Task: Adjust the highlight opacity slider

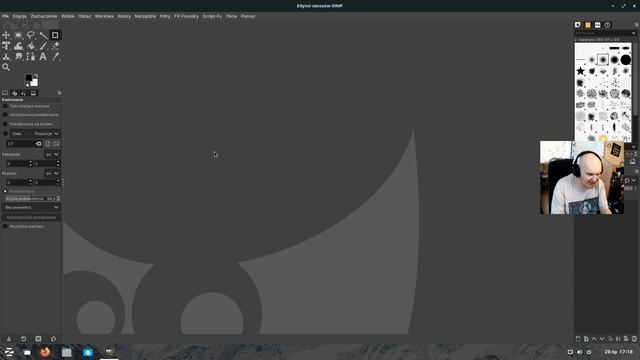Action: 31,198
